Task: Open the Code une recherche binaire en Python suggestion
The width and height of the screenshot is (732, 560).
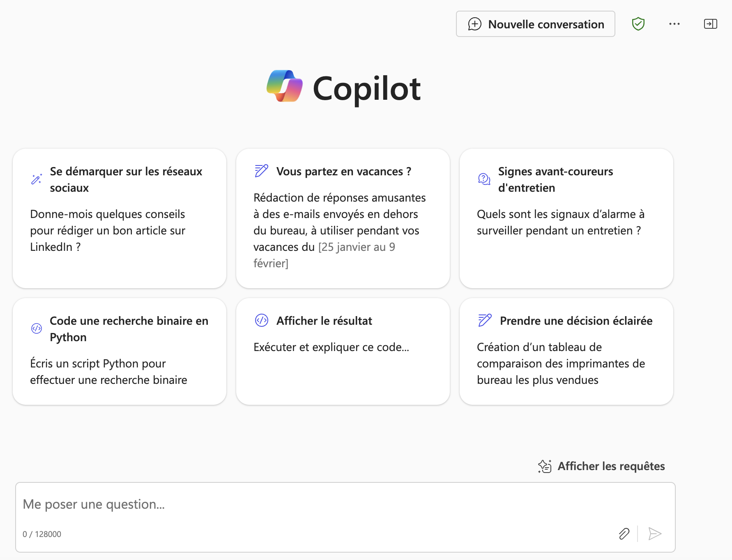Action: [119, 351]
